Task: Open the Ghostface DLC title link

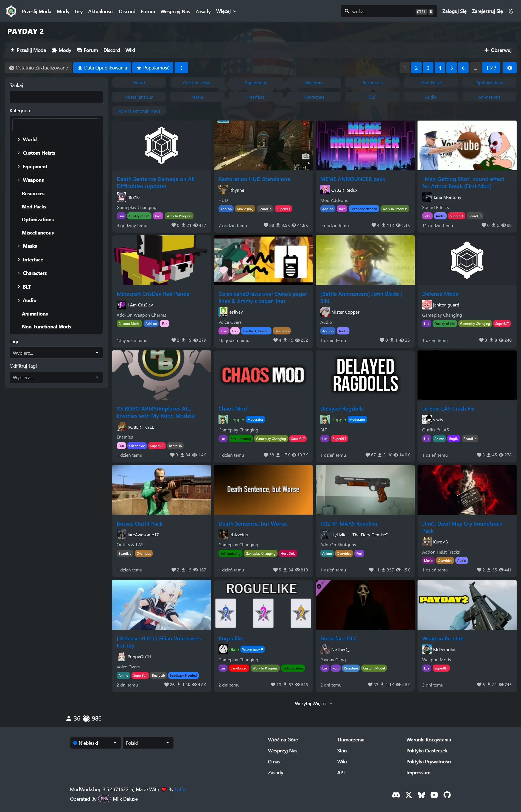Action: pos(338,638)
